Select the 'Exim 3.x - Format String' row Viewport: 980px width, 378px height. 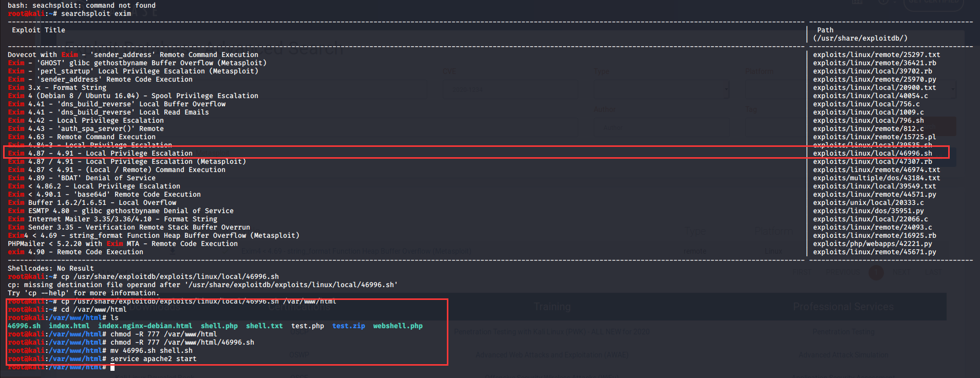tap(57, 88)
